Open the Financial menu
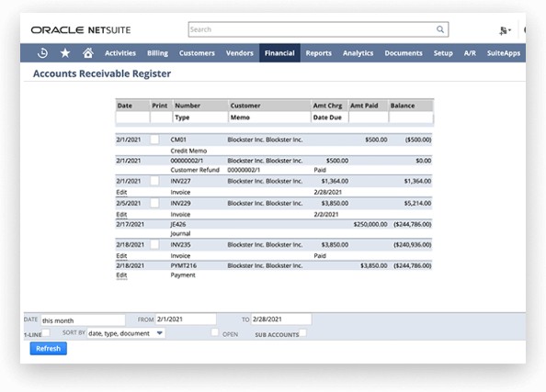This screenshot has height=392, width=546. [x=279, y=53]
